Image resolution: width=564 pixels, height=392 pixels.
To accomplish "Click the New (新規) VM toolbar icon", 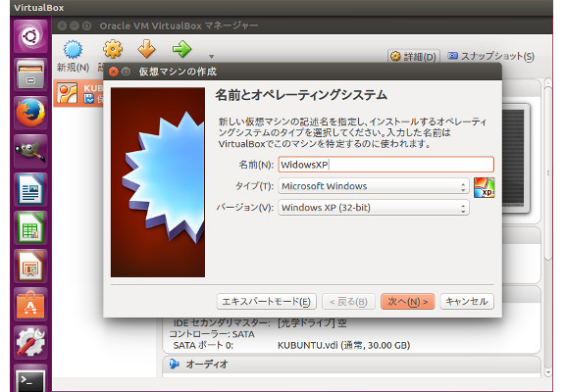I will click(x=73, y=50).
